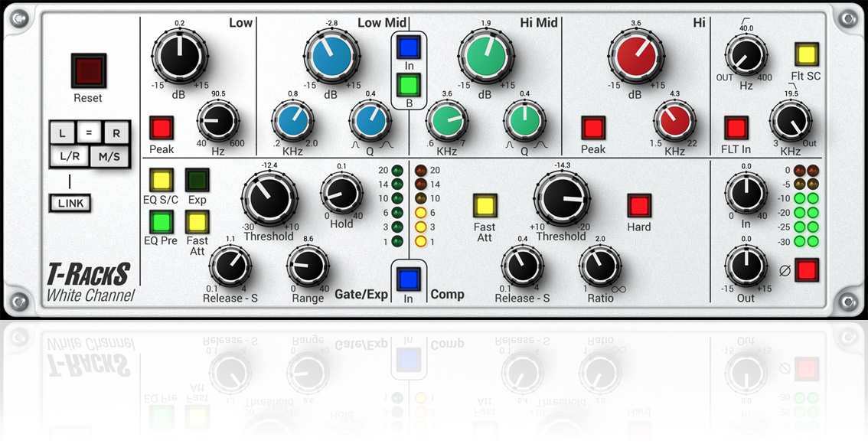This screenshot has height=444, width=868.
Task: Toggle the dynamics In blue button
Action: tap(409, 279)
